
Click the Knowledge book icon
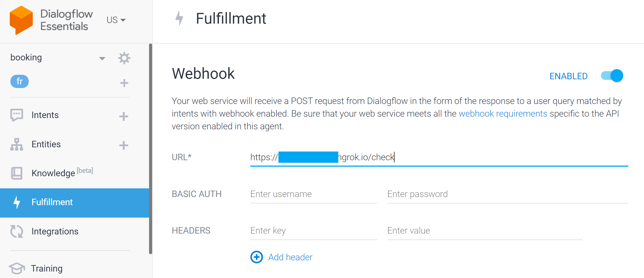pos(17,173)
